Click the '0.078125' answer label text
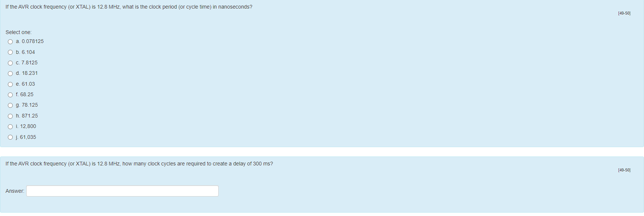 tap(33, 42)
